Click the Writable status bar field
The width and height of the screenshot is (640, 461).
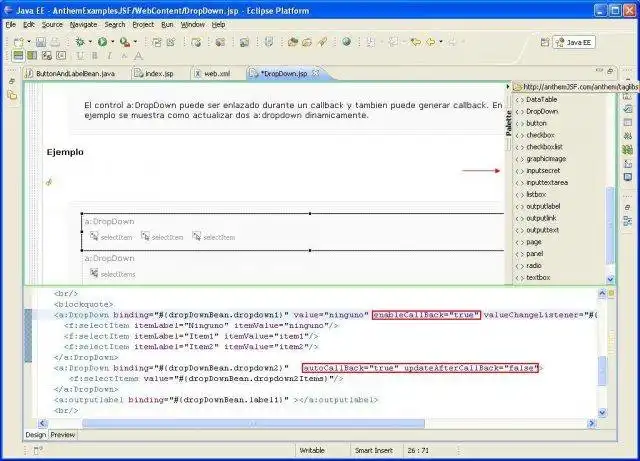coord(312,450)
